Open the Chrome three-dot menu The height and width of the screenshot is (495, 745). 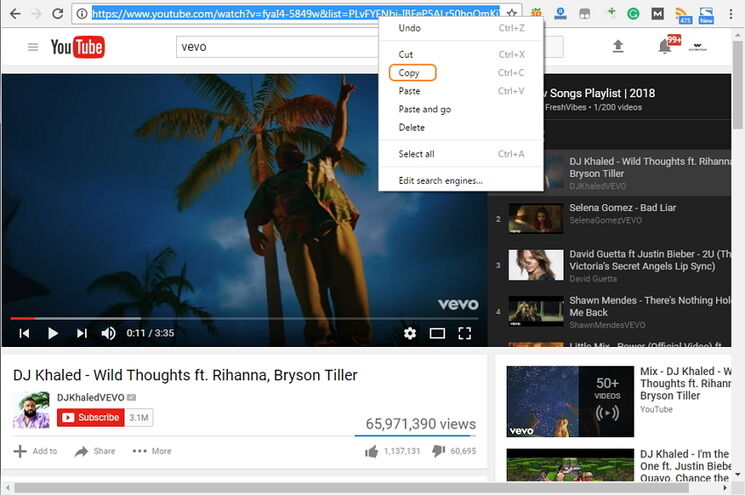[731, 14]
